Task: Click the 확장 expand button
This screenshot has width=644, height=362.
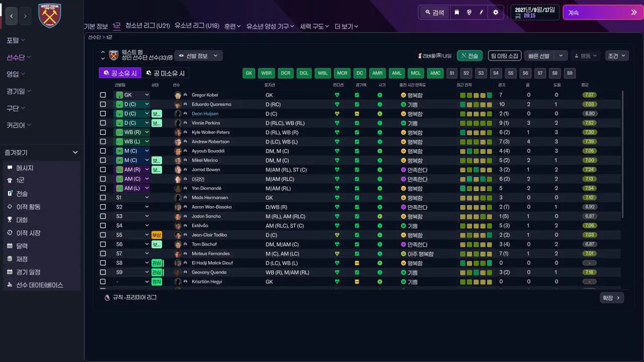Action: [612, 298]
